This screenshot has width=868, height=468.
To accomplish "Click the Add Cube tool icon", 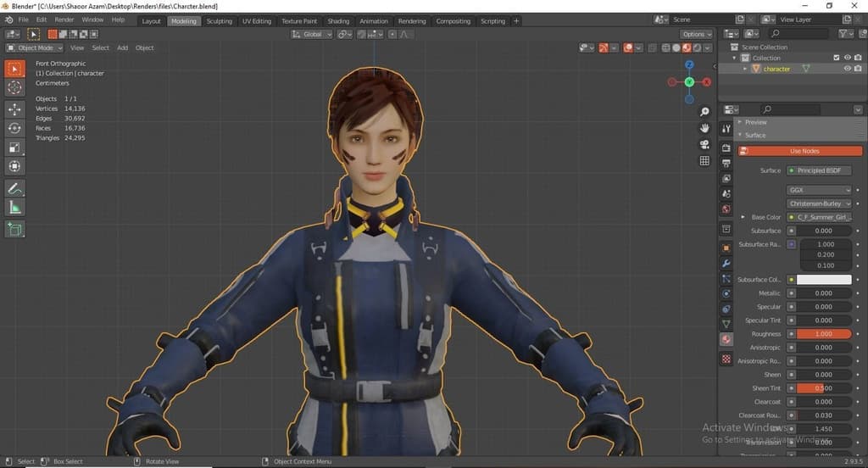I will (14, 229).
